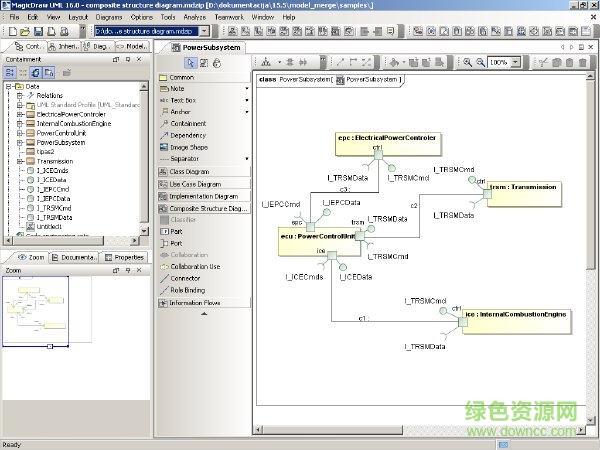This screenshot has width=600, height=450.
Task: Switch to the Properties tab
Action: tap(124, 257)
